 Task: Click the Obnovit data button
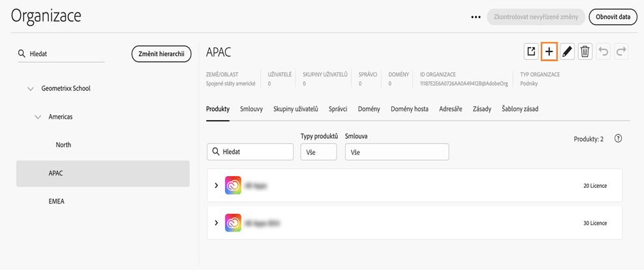click(x=613, y=17)
